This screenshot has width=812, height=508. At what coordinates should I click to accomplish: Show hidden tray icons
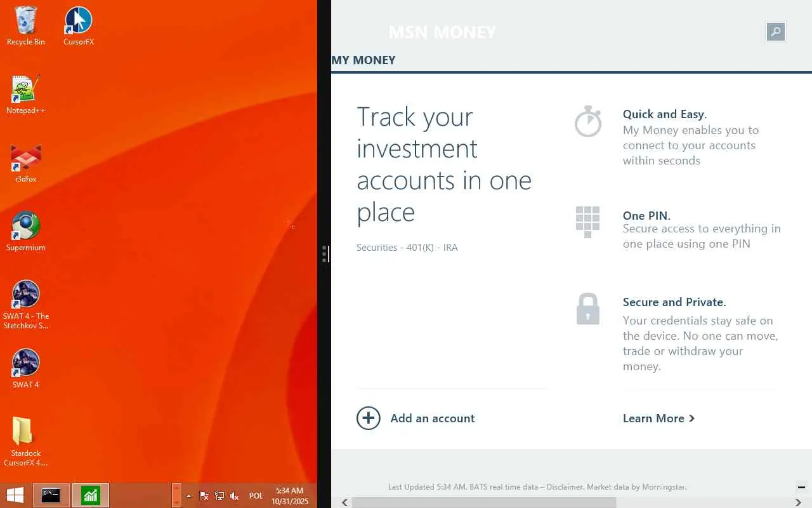(188, 496)
